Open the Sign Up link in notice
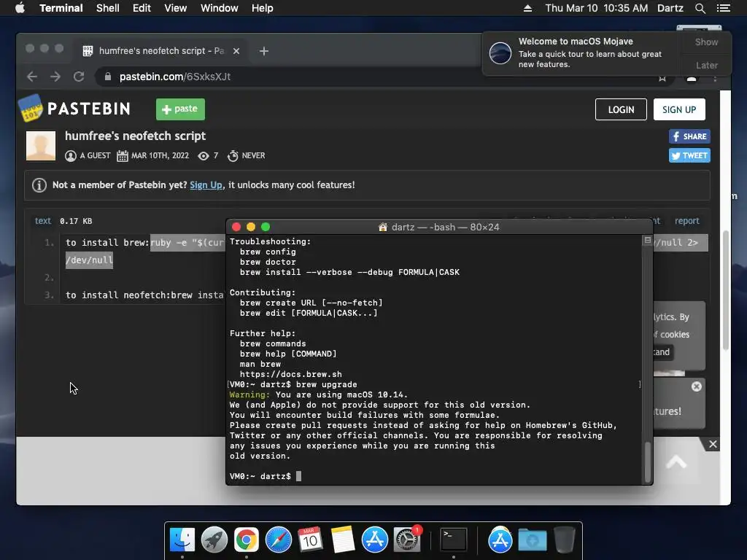747x560 pixels. [206, 184]
